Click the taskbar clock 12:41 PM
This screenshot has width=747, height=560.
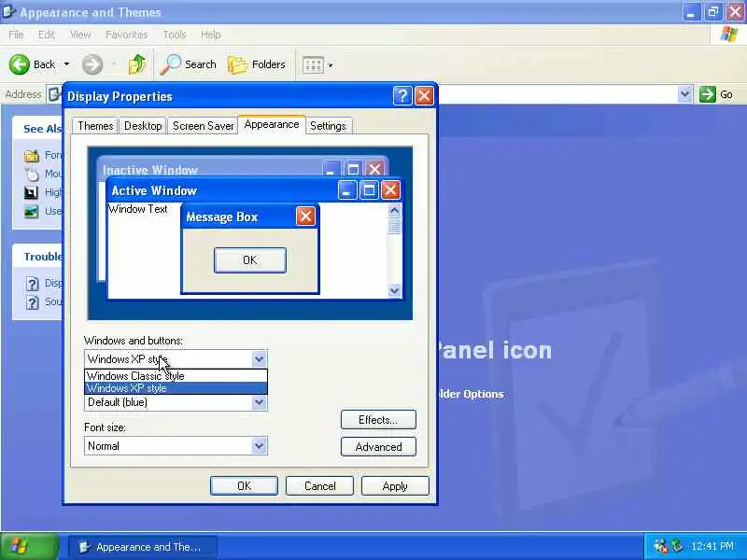pos(712,546)
